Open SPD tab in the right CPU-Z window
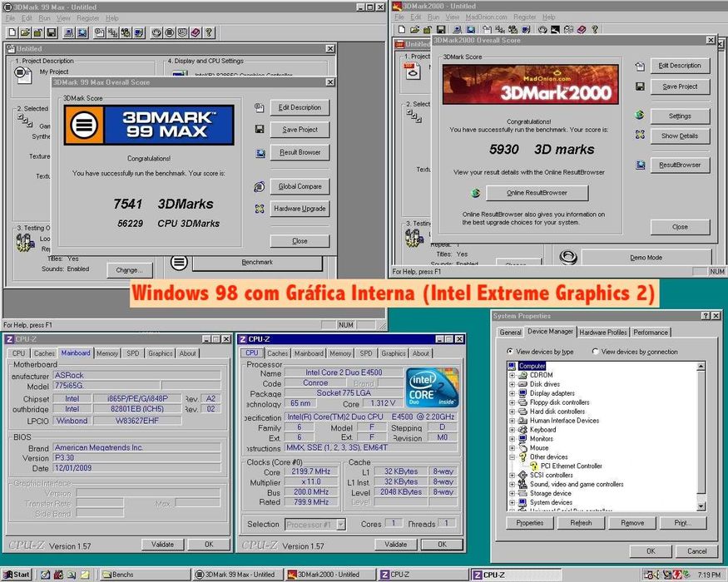728x582 pixels. (x=366, y=353)
